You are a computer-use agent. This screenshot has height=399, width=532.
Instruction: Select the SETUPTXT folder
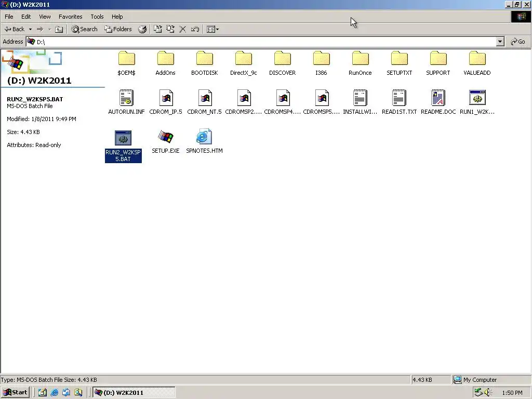click(400, 64)
